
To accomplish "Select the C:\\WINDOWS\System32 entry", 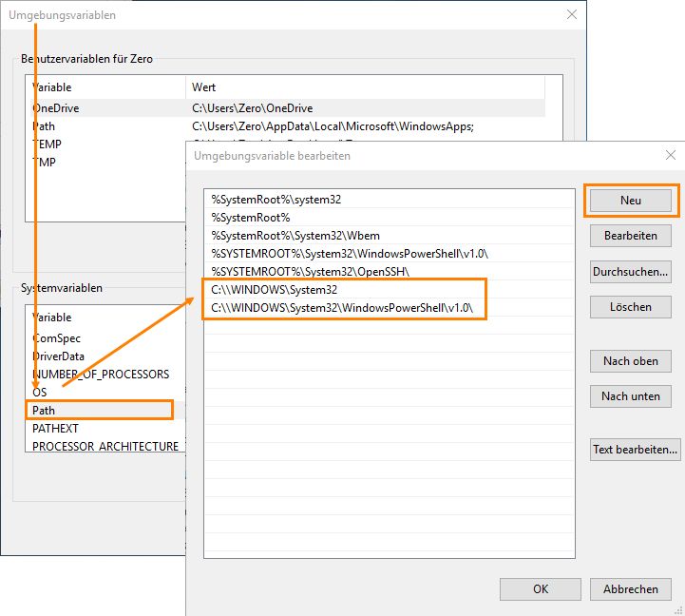I will tap(389, 289).
